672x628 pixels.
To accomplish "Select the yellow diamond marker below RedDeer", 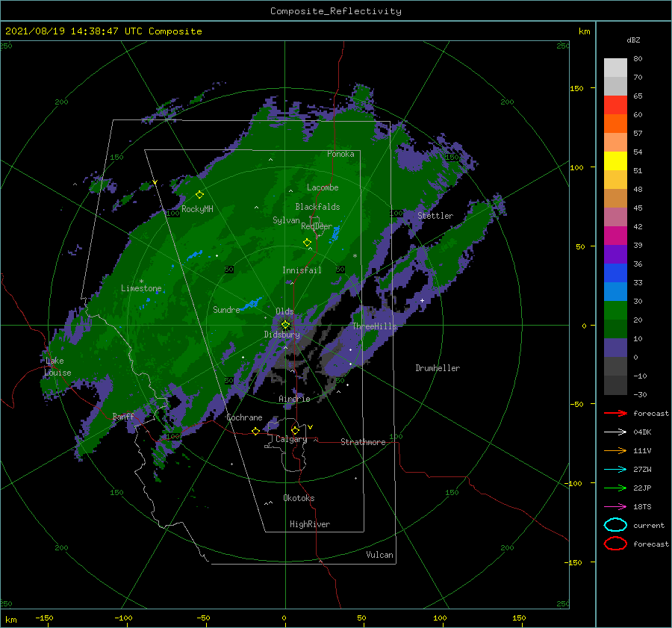I will (x=308, y=243).
